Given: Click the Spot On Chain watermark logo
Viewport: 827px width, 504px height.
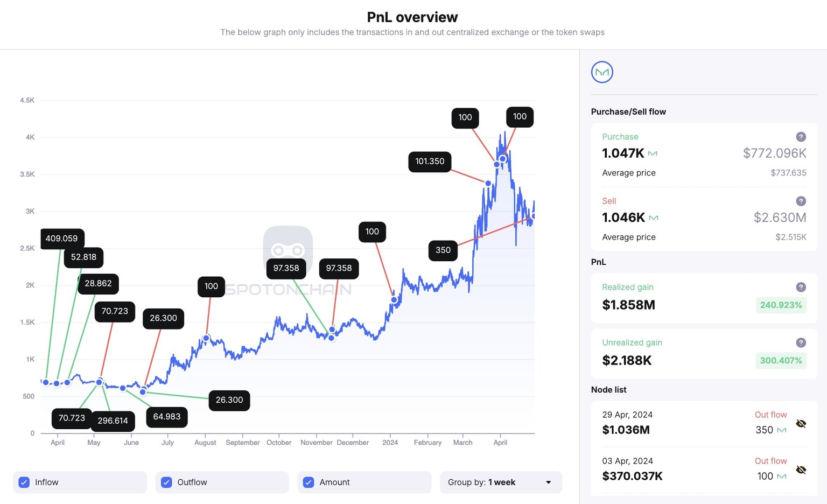Looking at the screenshot, I should click(x=288, y=250).
